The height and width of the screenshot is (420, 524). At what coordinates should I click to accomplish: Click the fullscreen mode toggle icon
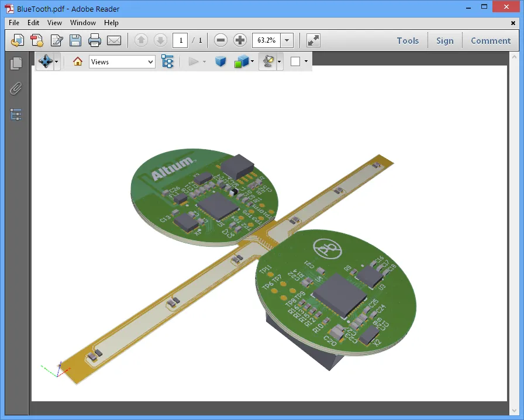pos(313,40)
